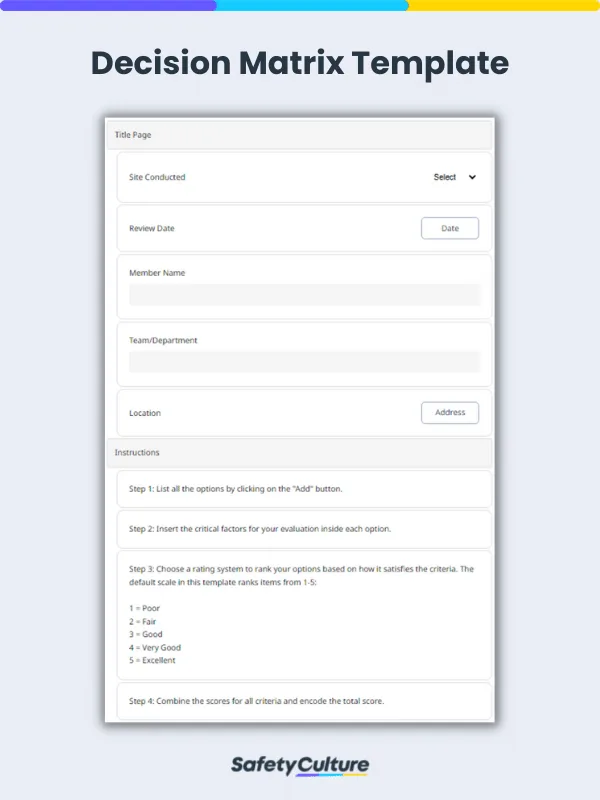The height and width of the screenshot is (800, 600).
Task: Click the yellow segment of top bar
Action: pyautogui.click(x=504, y=5)
